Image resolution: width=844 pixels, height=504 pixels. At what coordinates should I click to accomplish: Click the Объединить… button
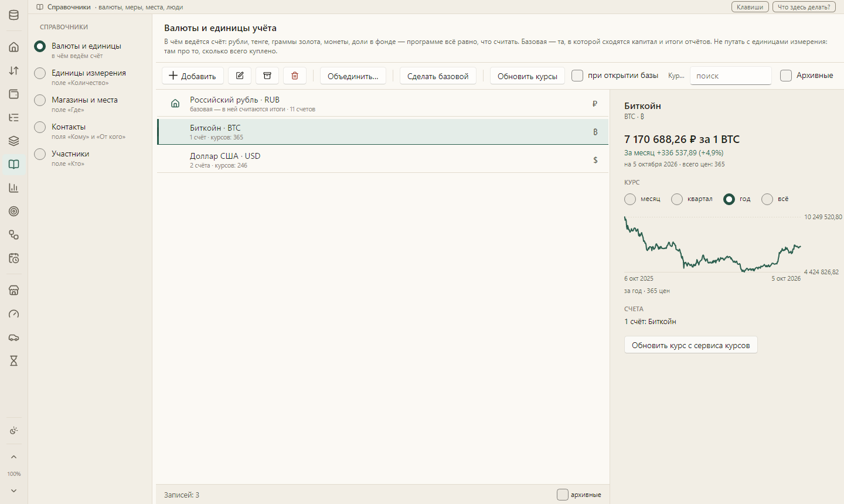(x=353, y=76)
